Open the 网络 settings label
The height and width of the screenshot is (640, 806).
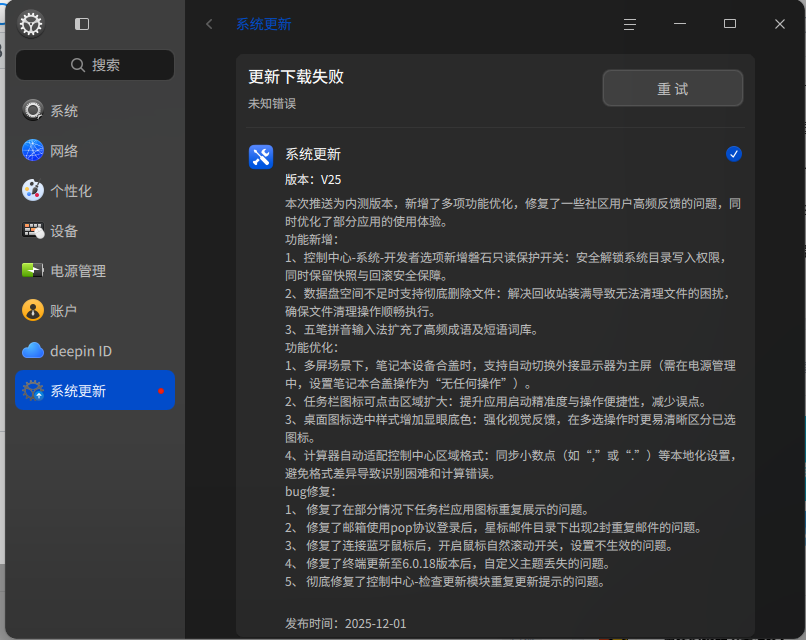[x=64, y=151]
